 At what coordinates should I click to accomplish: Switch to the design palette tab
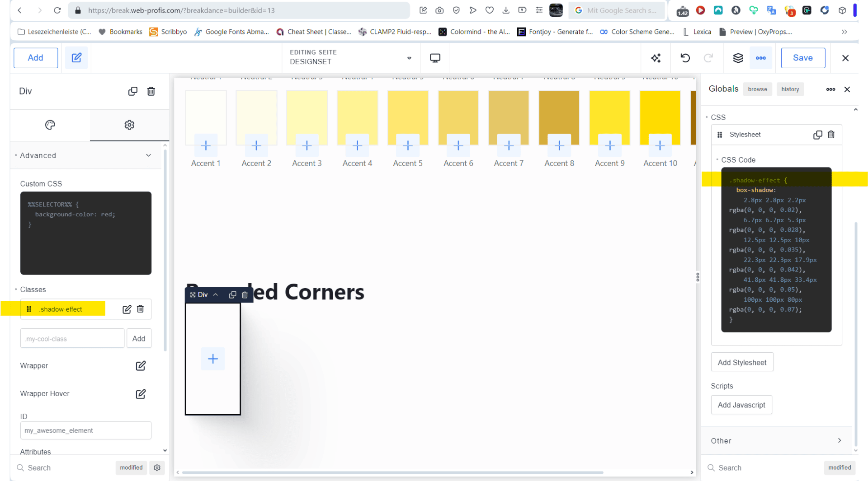click(50, 125)
